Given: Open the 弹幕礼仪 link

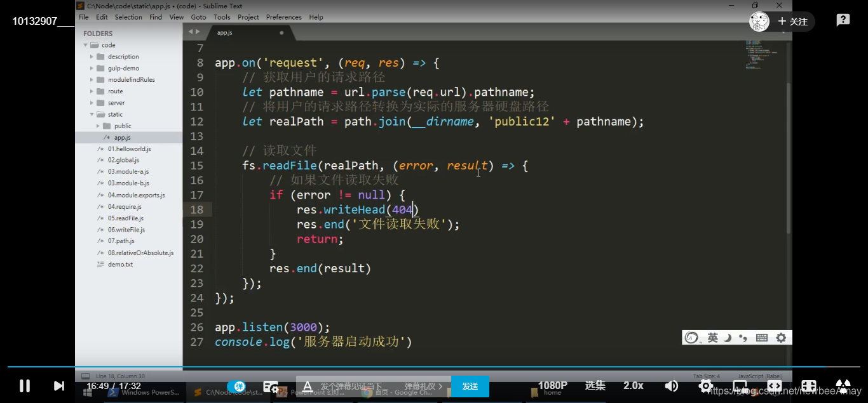Looking at the screenshot, I should 423,386.
